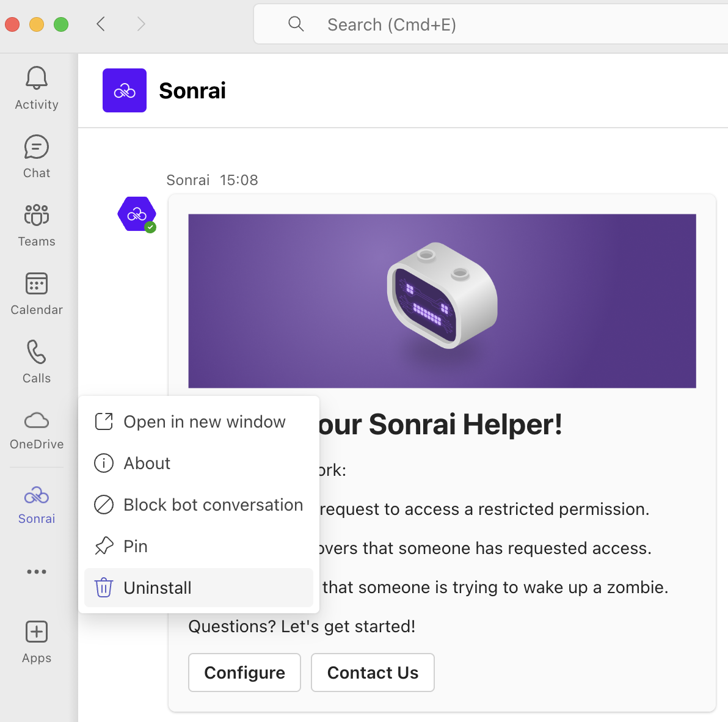The width and height of the screenshot is (728, 722).
Task: Click the Sonrai title in chat header
Action: (192, 90)
